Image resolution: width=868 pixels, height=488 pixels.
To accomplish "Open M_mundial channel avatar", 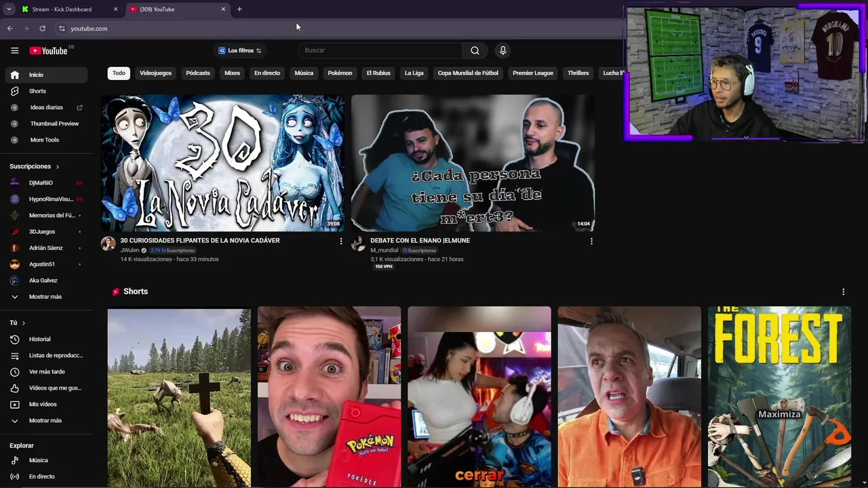I will 358,244.
